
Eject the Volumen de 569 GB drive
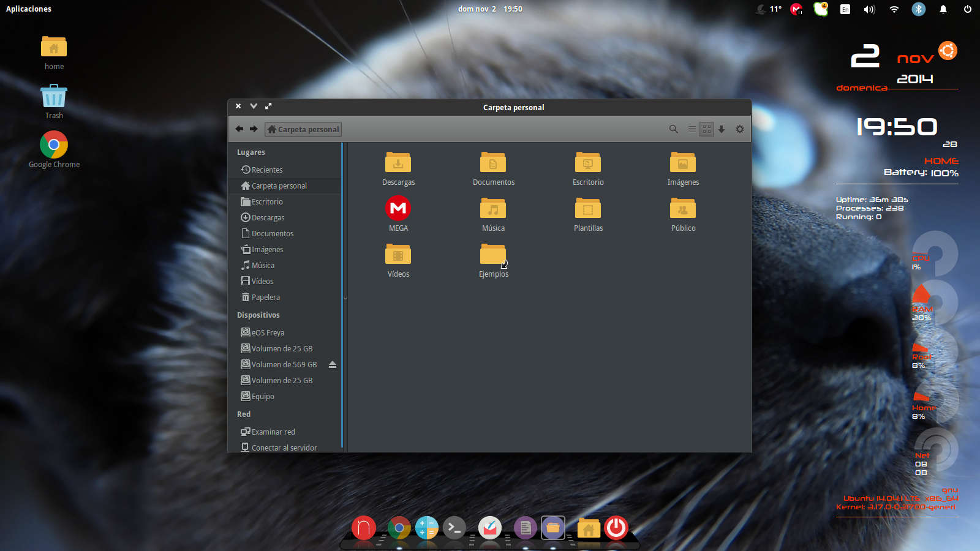click(332, 364)
